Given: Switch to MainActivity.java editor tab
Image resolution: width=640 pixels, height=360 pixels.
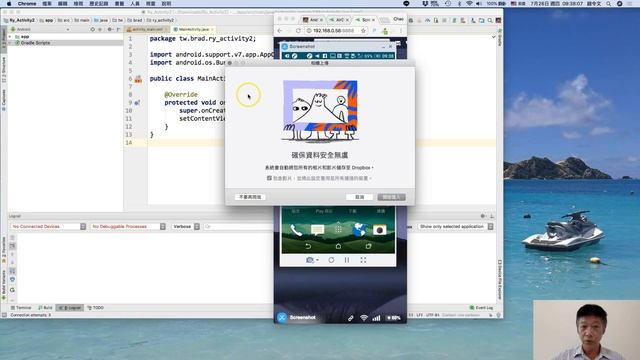Looking at the screenshot, I should [193, 29].
